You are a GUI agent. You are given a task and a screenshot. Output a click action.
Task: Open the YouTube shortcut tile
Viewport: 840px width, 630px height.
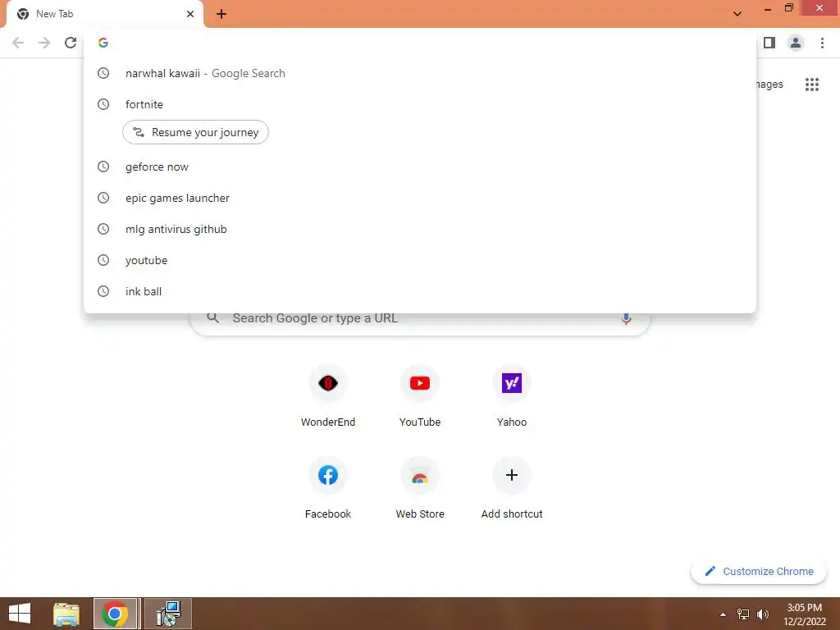pyautogui.click(x=420, y=396)
